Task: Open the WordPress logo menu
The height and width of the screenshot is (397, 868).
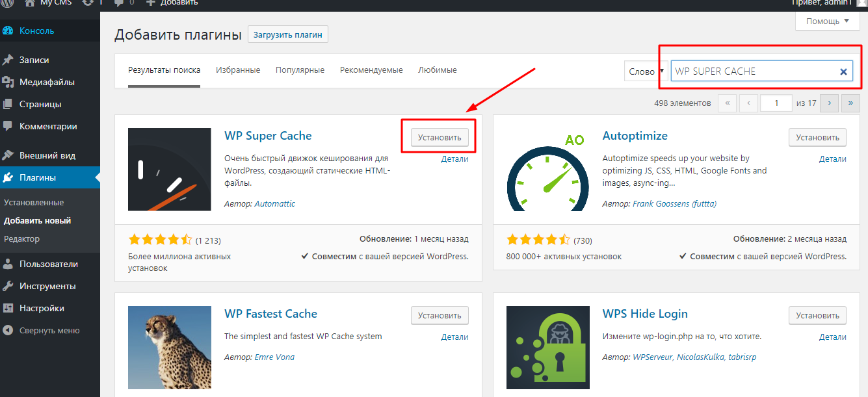Action: point(8,3)
